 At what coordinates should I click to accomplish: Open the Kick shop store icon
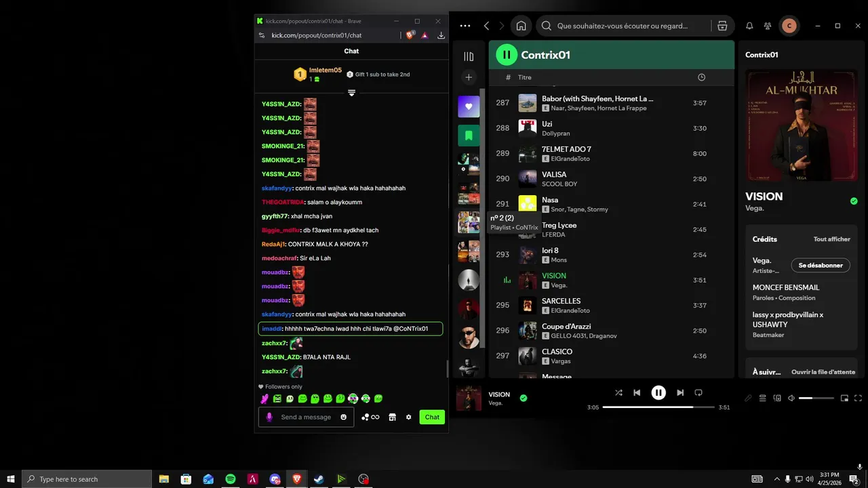point(392,417)
